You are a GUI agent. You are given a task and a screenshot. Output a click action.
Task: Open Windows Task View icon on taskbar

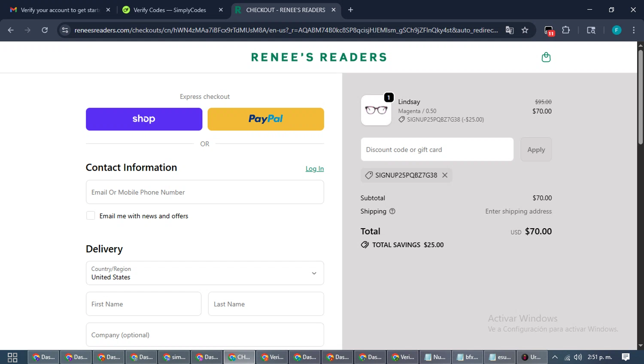12,357
